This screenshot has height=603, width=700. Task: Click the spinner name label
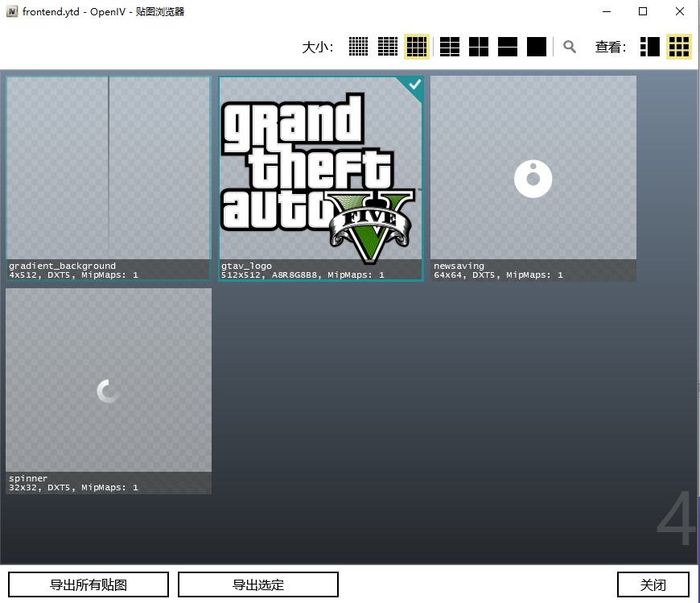pyautogui.click(x=28, y=478)
